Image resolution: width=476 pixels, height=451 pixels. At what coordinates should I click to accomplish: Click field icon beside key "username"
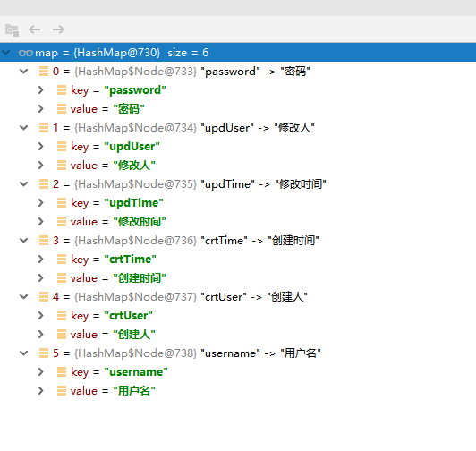click(x=62, y=372)
